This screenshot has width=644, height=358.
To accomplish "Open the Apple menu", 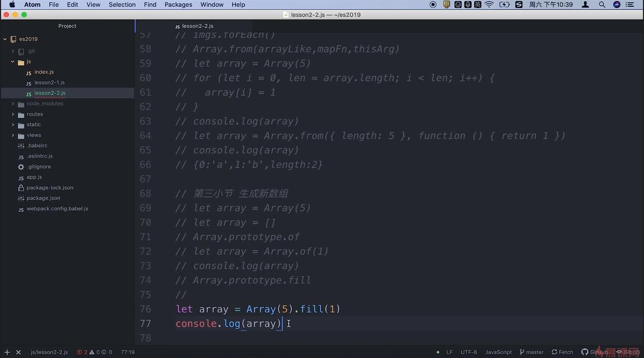I will 12,5.
